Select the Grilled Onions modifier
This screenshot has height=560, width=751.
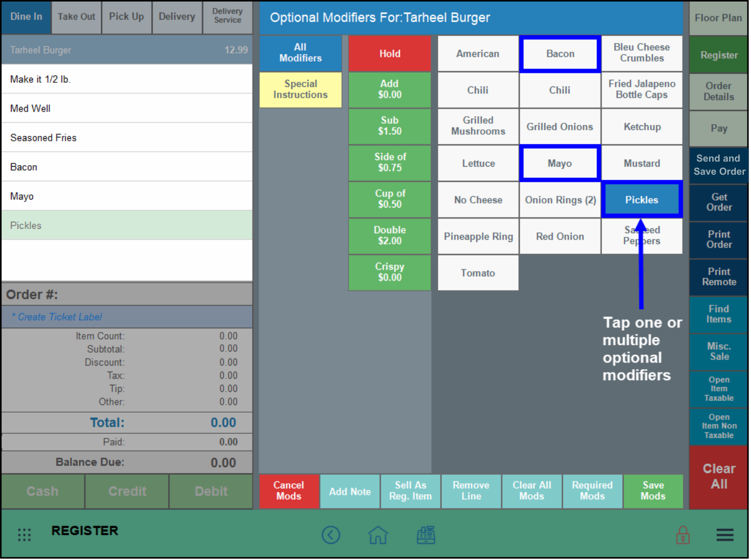pos(560,127)
